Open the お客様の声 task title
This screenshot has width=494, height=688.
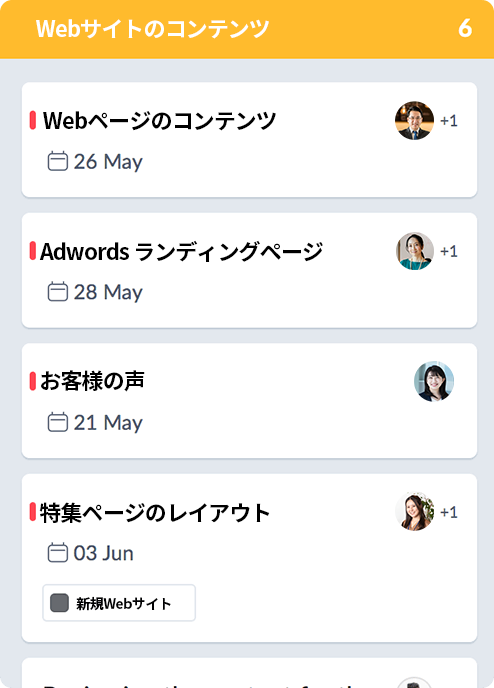click(x=92, y=381)
